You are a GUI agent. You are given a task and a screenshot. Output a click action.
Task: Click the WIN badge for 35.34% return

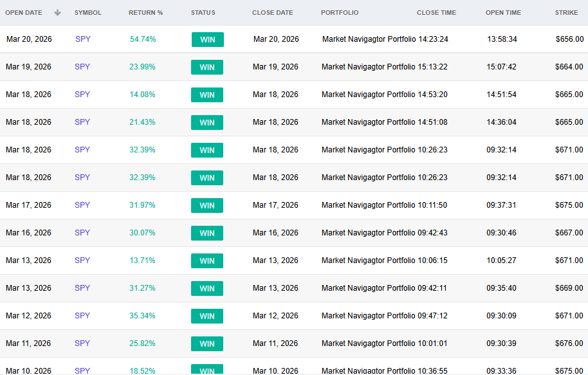pos(207,316)
